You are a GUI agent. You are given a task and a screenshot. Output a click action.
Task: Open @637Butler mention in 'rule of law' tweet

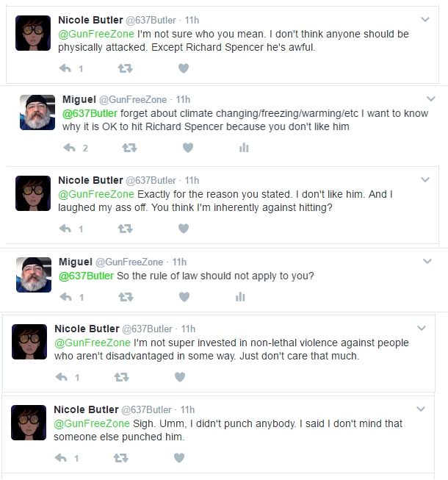86,276
